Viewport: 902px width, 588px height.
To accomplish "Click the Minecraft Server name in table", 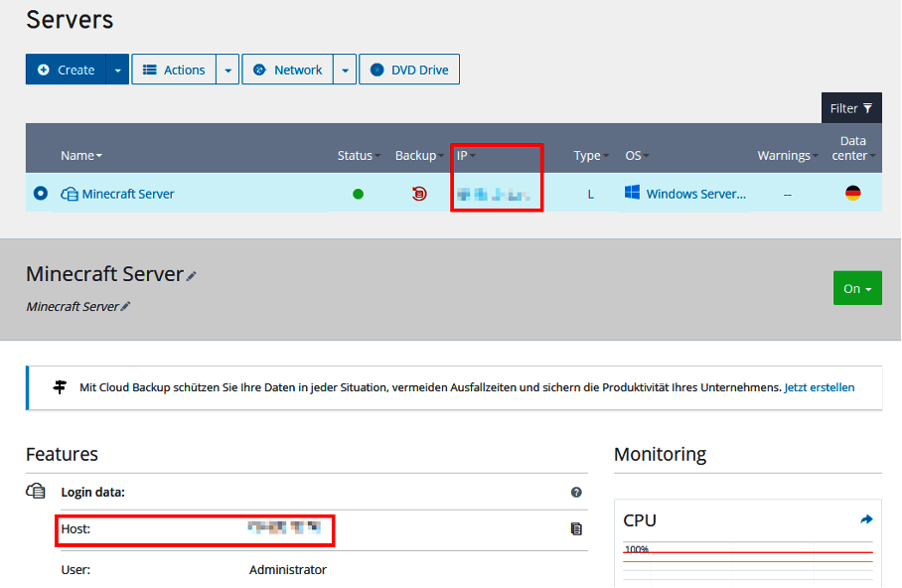I will [x=127, y=194].
